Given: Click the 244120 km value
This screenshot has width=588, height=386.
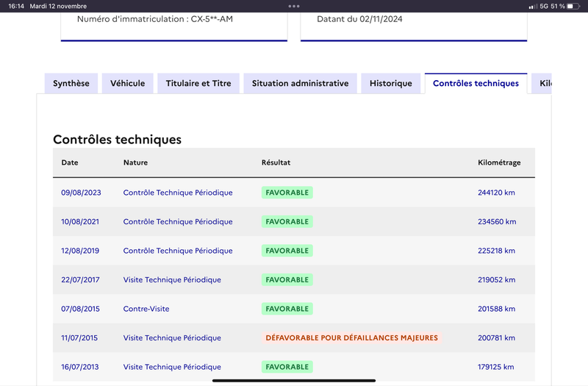Looking at the screenshot, I should pyautogui.click(x=497, y=193).
